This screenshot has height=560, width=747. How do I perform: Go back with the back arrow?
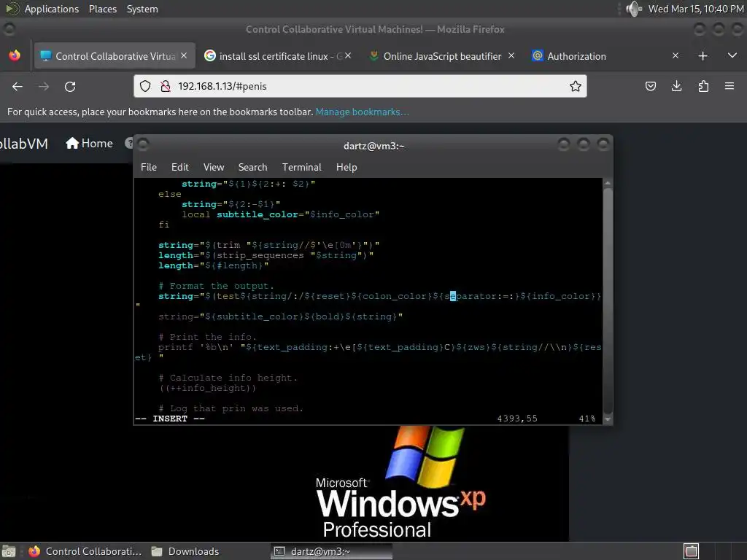point(18,86)
